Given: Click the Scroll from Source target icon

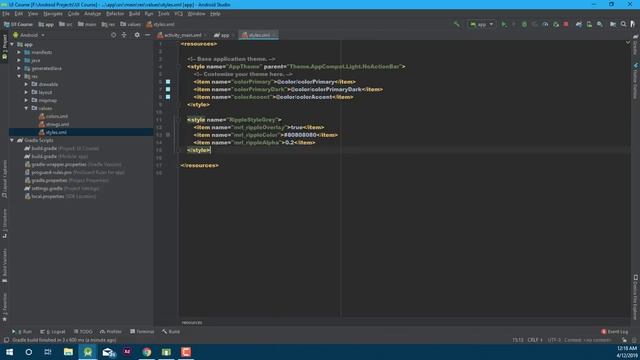Looking at the screenshot, I should (113, 35).
